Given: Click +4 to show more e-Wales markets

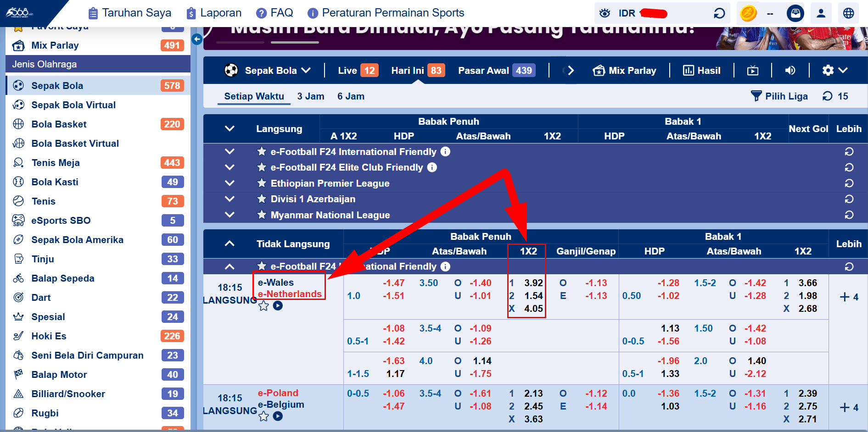Looking at the screenshot, I should coord(850,297).
